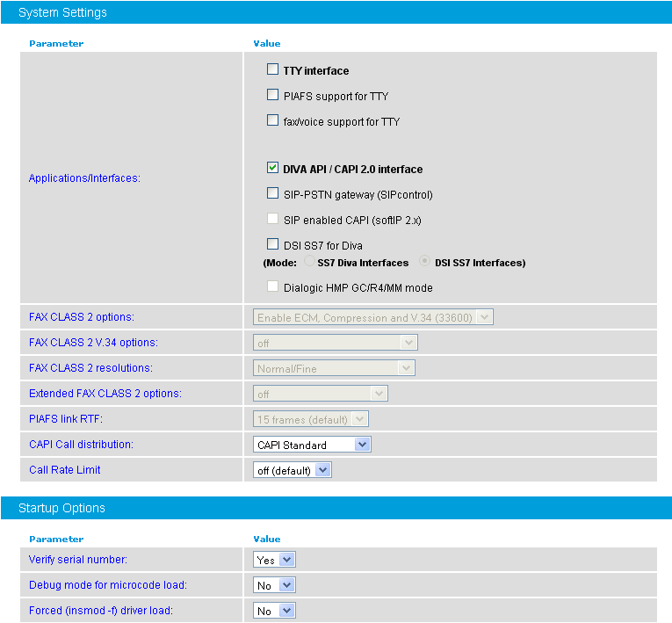Open the CAPI Call distribution dropdown
Image resolution: width=672 pixels, height=623 pixels.
pos(312,445)
